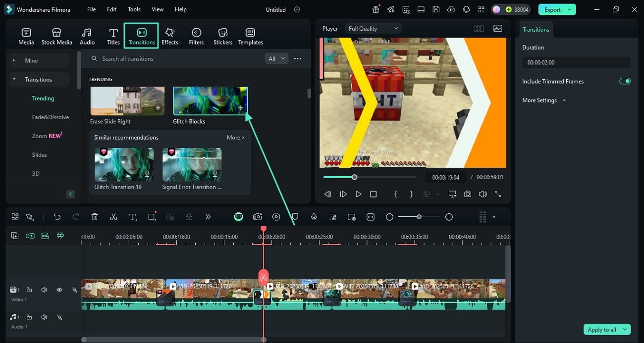Viewport: 644px width, 343px height.
Task: Open More similar recommendations link
Action: 235,138
